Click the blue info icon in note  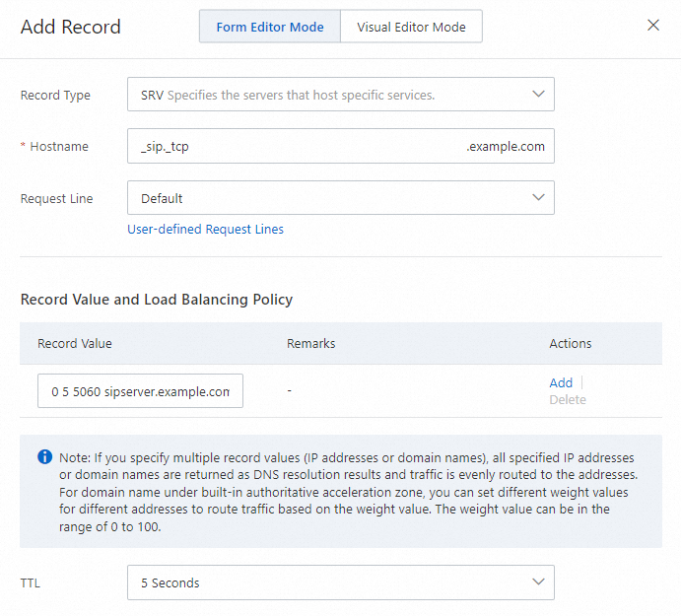tap(44, 456)
